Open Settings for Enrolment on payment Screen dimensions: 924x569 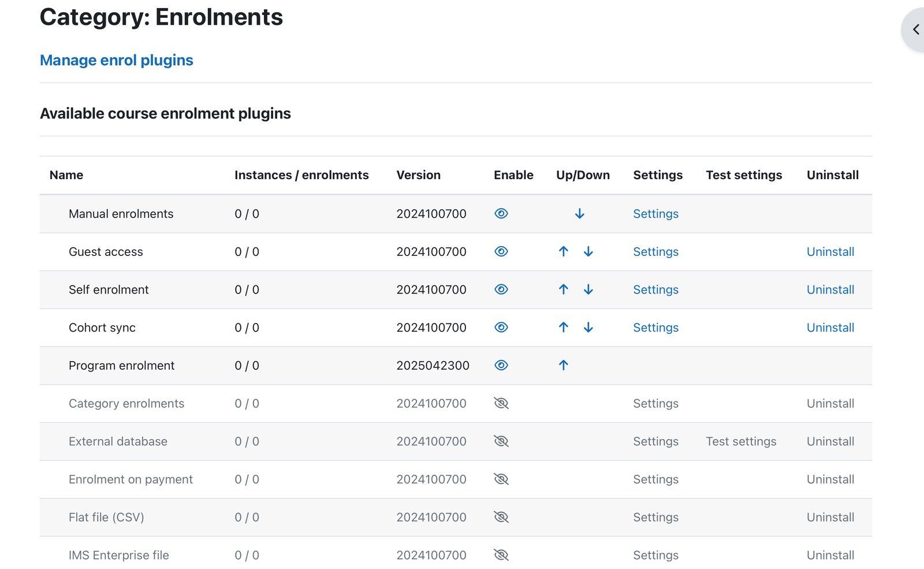tap(655, 479)
